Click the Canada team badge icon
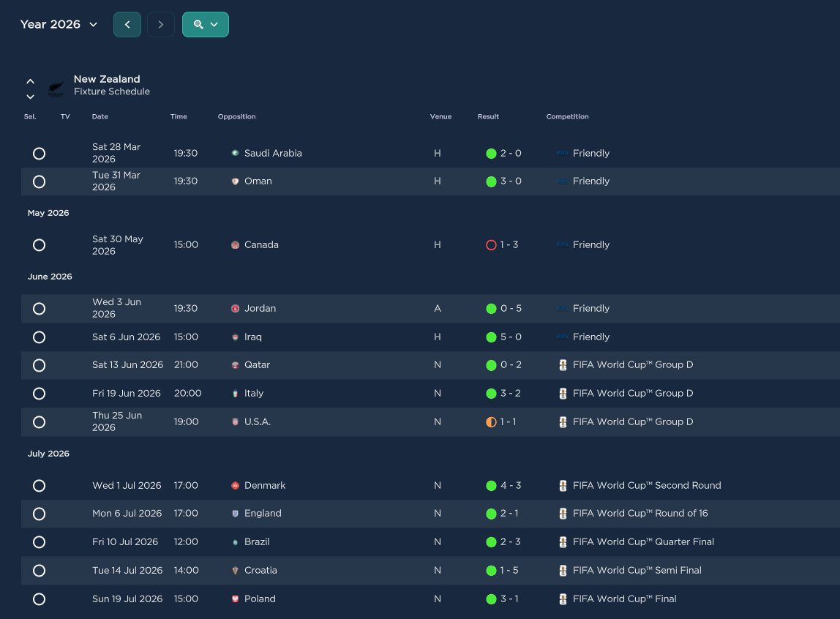The width and height of the screenshot is (840, 619). [x=235, y=244]
